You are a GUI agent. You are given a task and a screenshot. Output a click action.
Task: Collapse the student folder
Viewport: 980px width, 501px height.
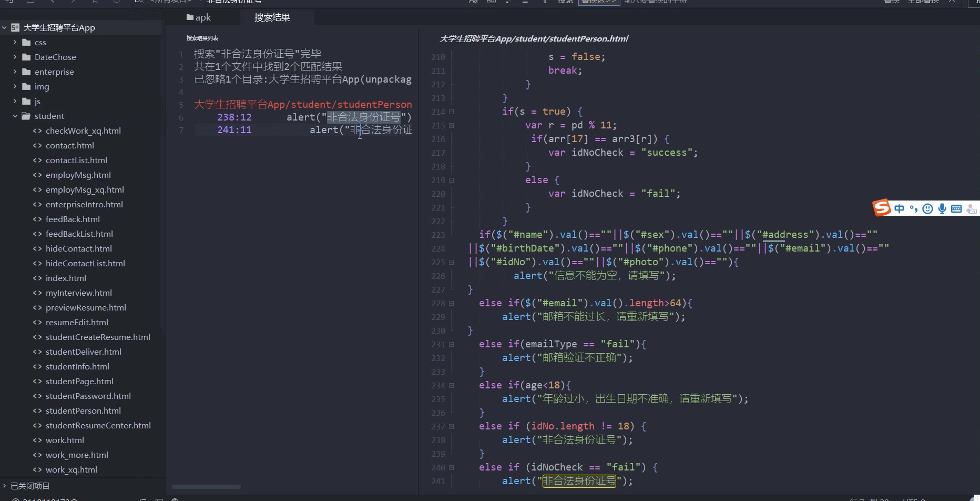click(x=15, y=116)
